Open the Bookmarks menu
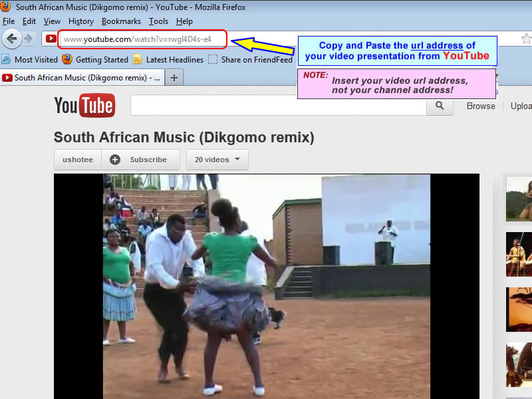532x399 pixels. coord(121,21)
